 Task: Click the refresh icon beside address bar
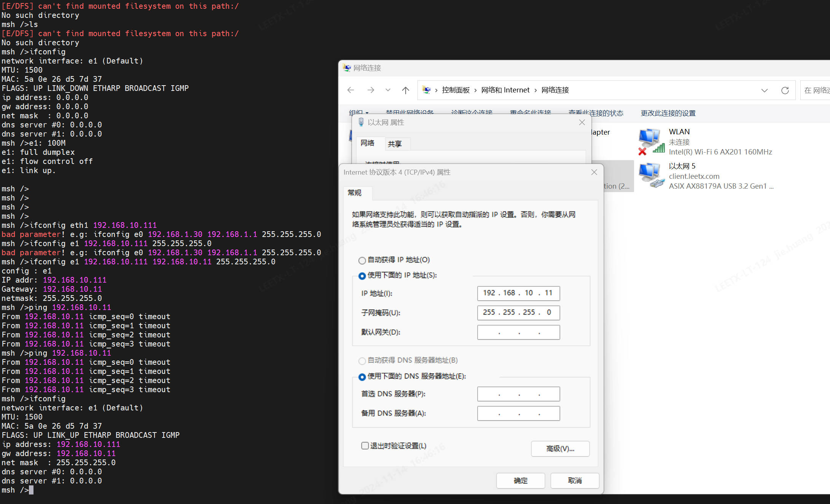point(785,91)
